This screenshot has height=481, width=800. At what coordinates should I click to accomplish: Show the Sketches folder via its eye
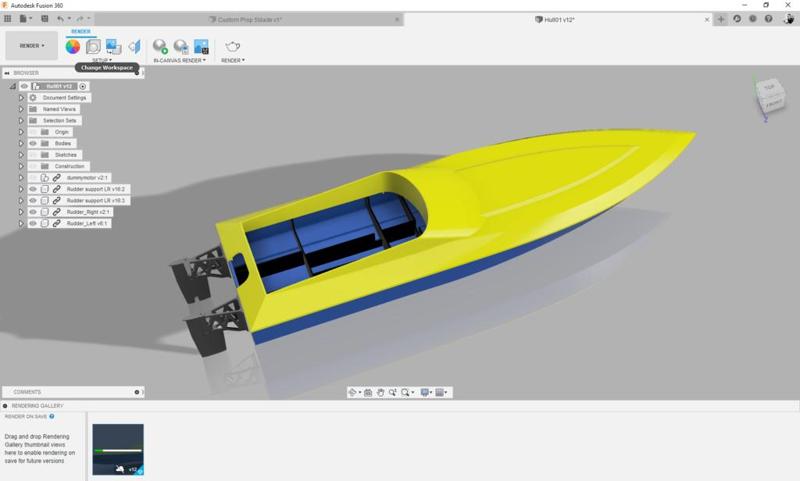click(33, 155)
